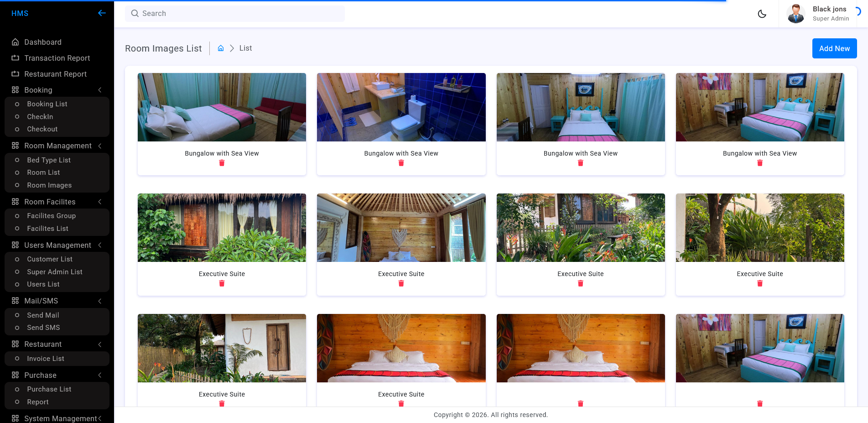Click the Room Facilites grid icon
Screen dimensions: 868x423
(x=16, y=202)
